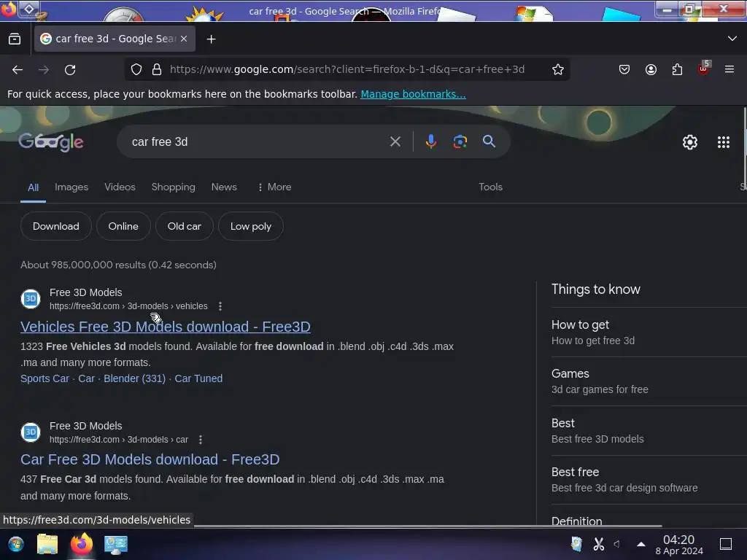
Task: Open Firefox hamburger application menu
Action: pos(729,69)
